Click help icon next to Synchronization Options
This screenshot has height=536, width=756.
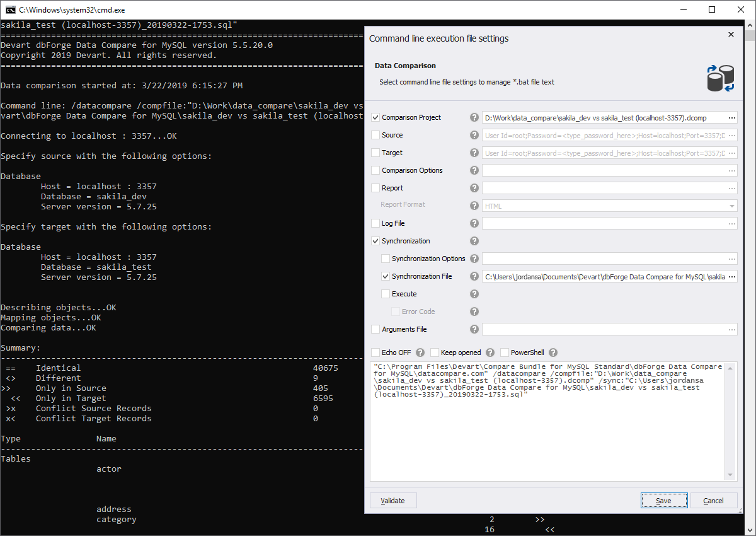click(x=474, y=259)
